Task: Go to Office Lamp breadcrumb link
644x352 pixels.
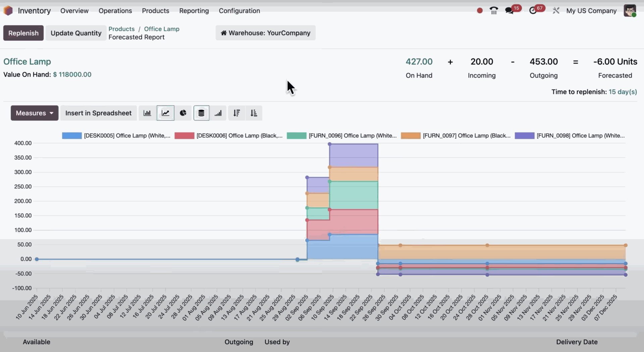Action: pos(162,29)
